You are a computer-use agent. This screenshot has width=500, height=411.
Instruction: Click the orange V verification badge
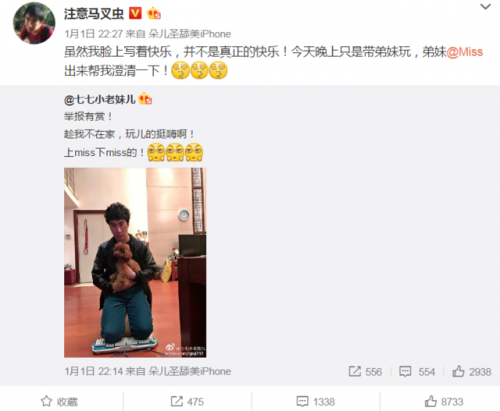[135, 13]
